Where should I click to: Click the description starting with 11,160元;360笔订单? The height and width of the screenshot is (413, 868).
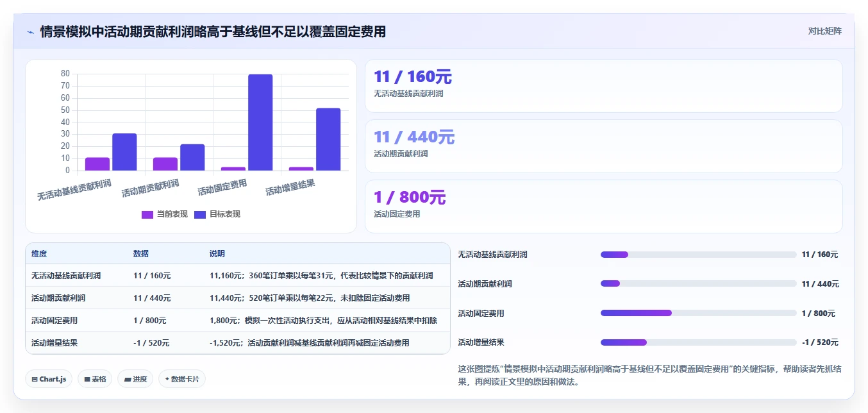[x=321, y=276]
